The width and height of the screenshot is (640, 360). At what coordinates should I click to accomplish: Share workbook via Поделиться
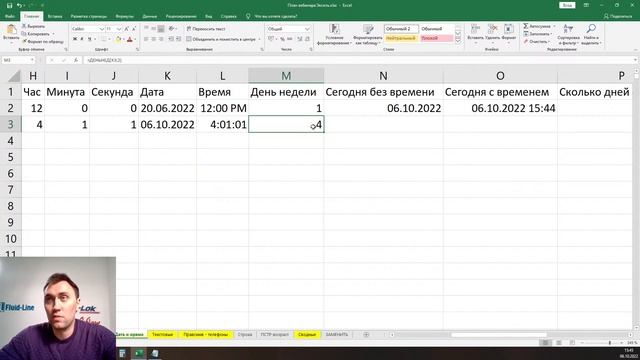(x=618, y=16)
